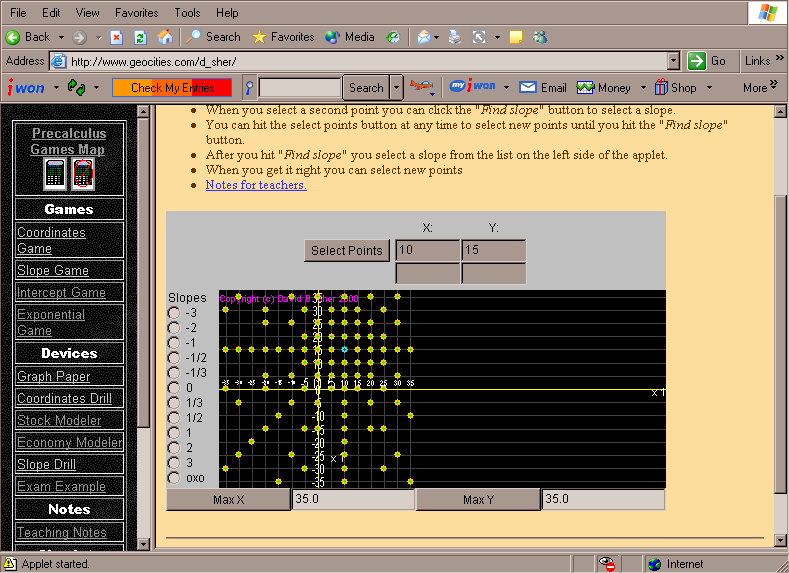
Task: Open the iWon logo dropdown arrow
Action: 56,88
